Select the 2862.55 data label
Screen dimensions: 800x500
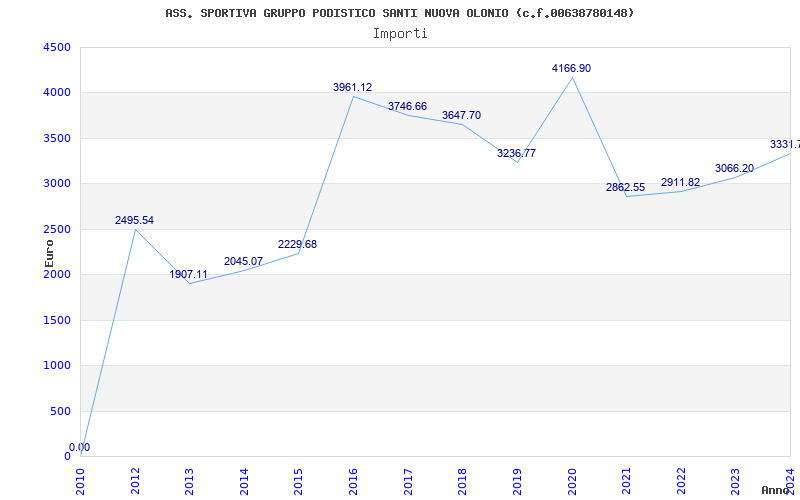tap(626, 187)
